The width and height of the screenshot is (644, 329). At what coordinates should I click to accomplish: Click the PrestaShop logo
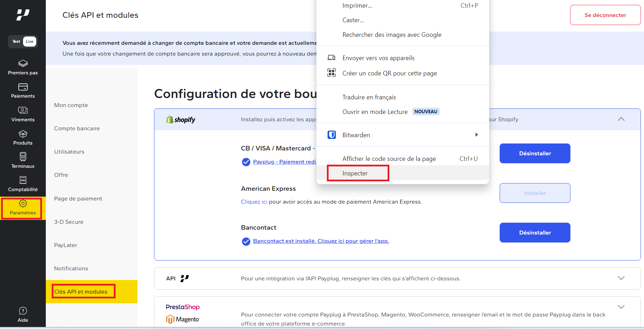coord(183,307)
